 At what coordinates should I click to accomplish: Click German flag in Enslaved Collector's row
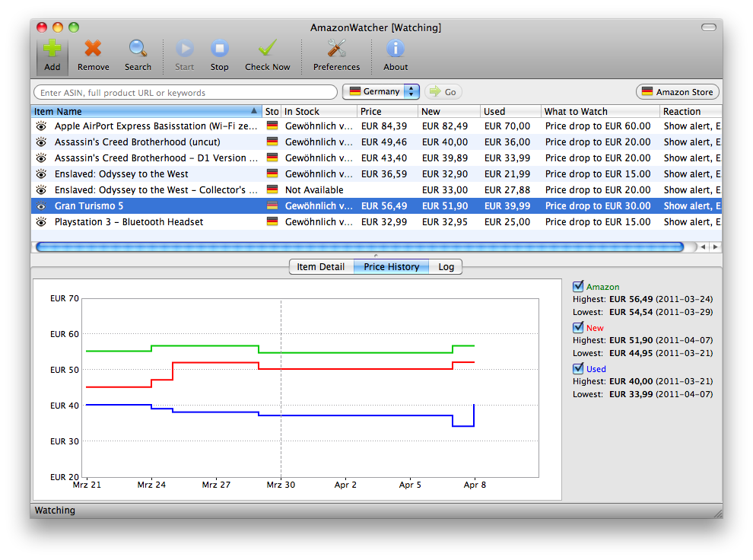click(272, 189)
